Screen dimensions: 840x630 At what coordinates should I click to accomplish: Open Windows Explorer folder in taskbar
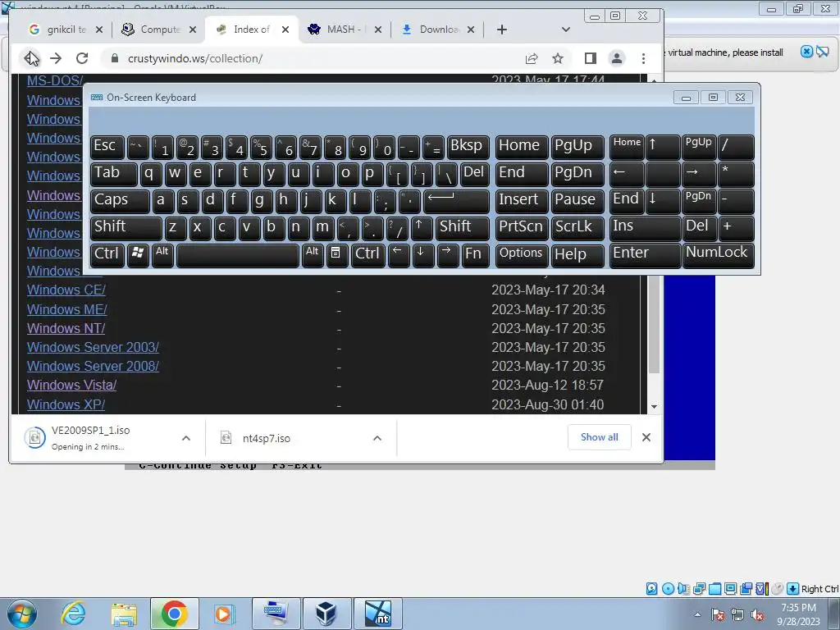124,614
